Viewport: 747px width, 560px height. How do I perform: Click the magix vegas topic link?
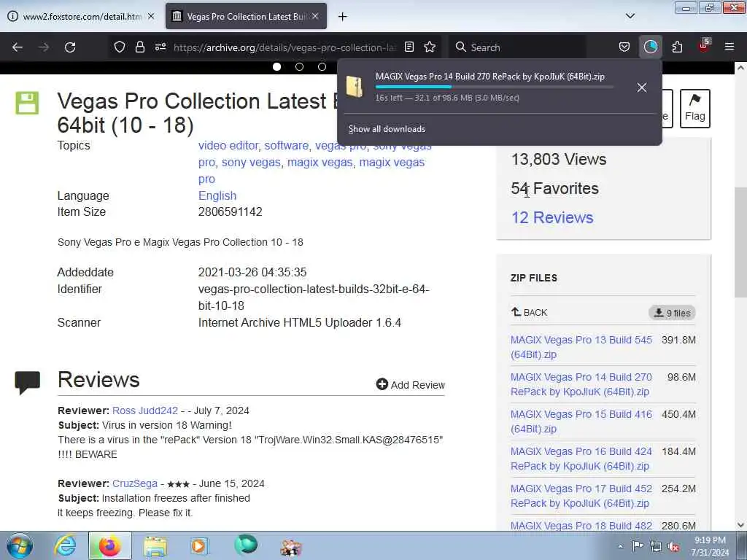point(320,163)
